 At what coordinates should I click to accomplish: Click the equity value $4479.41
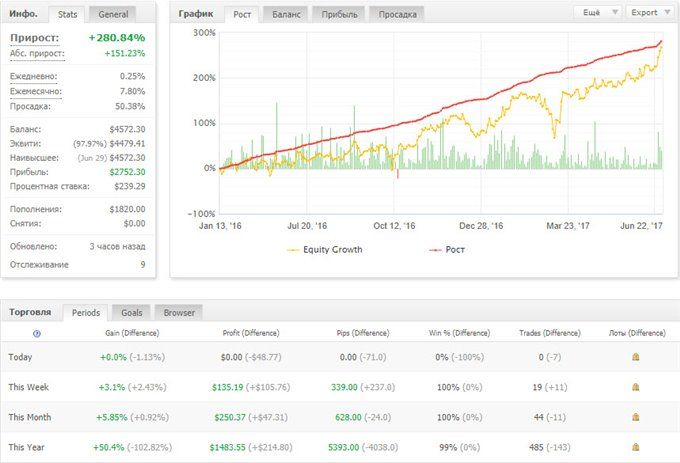[x=128, y=143]
